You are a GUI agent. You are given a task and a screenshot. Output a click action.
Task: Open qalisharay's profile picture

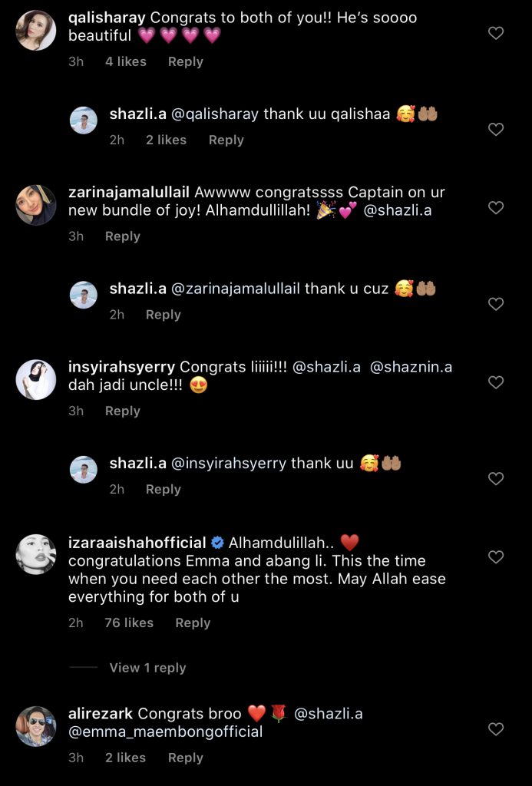click(x=36, y=31)
